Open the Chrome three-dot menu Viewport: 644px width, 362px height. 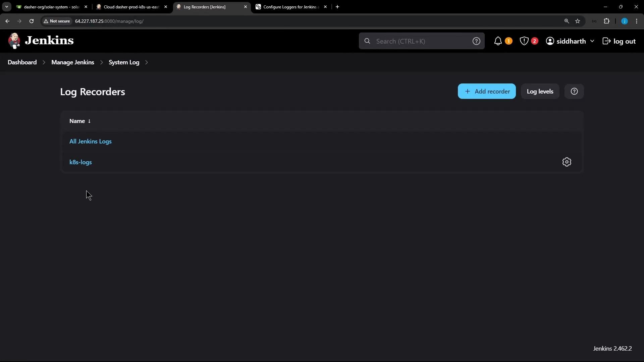click(637, 21)
